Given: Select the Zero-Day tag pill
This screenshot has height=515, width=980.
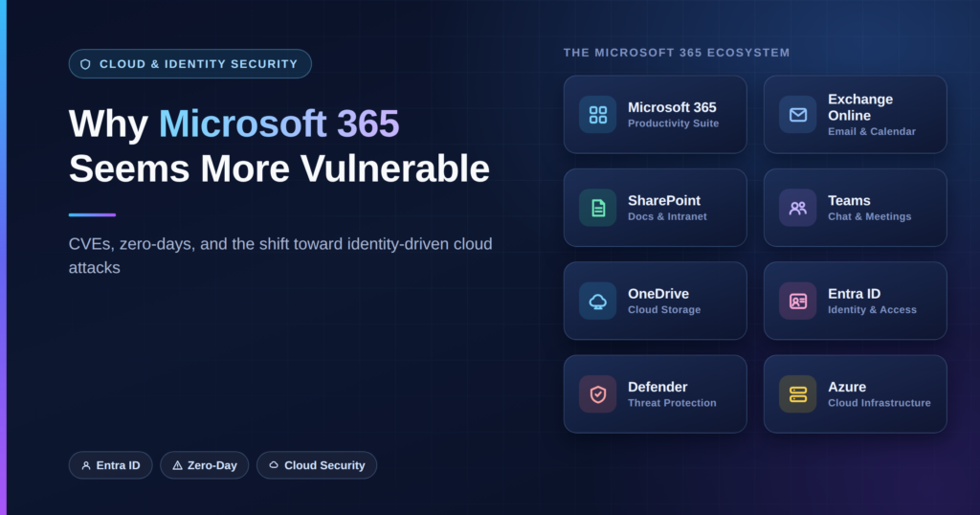Looking at the screenshot, I should point(205,465).
